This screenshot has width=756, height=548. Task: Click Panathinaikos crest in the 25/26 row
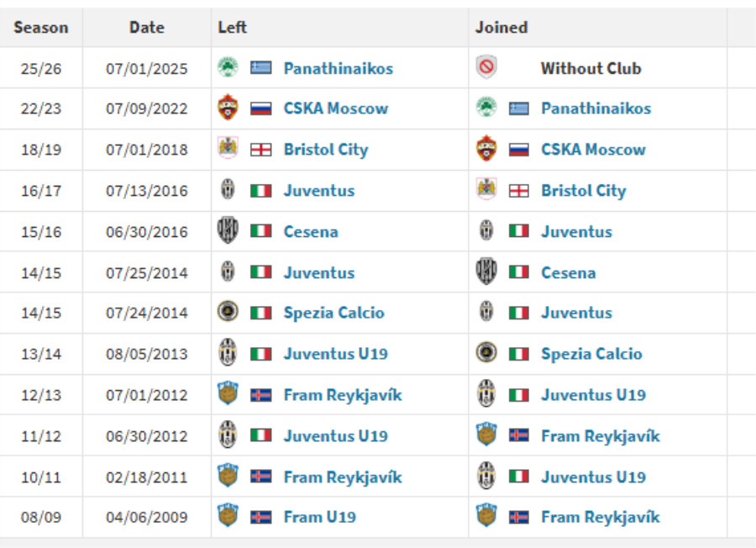(x=228, y=67)
